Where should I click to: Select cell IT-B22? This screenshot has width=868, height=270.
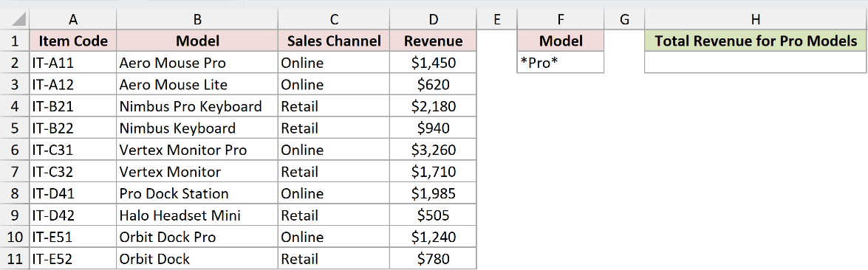pos(72,128)
